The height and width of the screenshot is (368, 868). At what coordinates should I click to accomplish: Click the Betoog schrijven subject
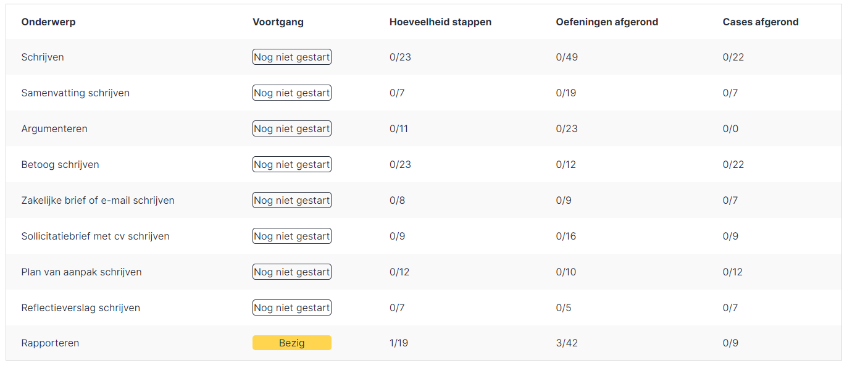pos(60,165)
